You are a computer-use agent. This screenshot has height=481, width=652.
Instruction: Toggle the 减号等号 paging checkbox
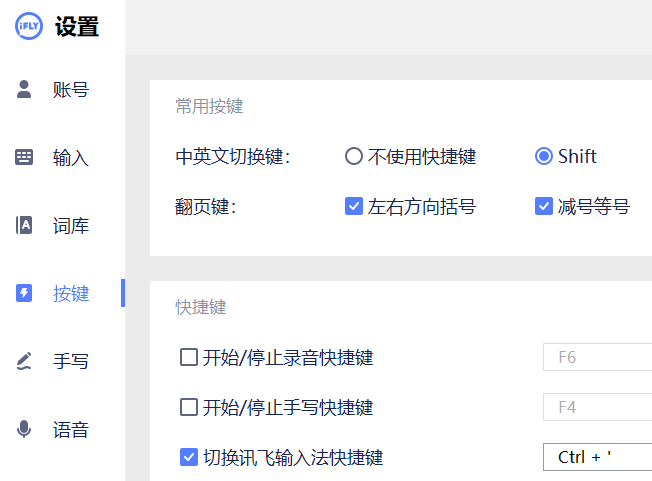[x=544, y=207]
